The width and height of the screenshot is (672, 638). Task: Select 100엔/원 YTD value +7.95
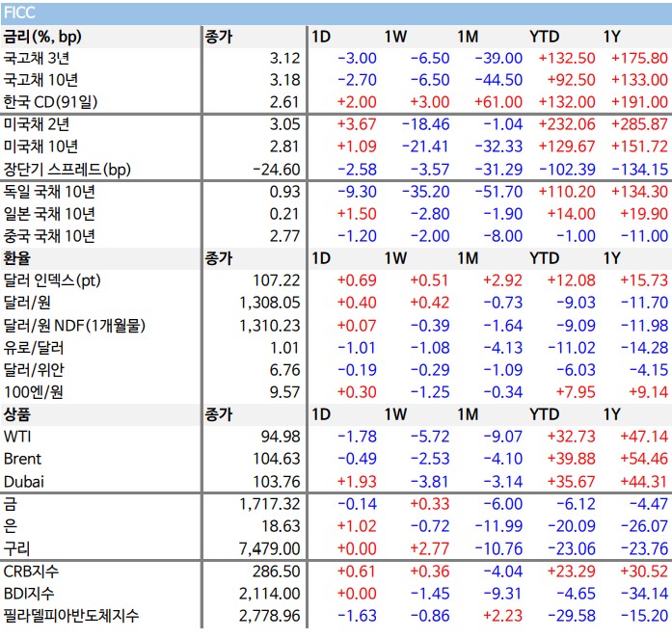[x=576, y=392]
